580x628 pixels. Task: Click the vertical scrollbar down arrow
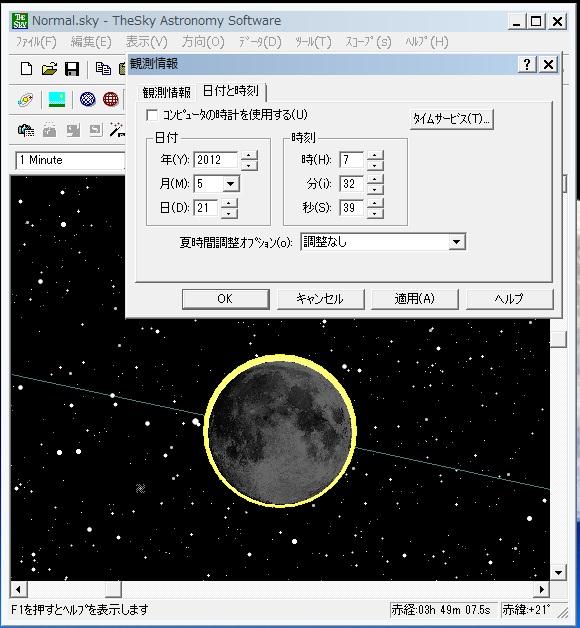(558, 572)
